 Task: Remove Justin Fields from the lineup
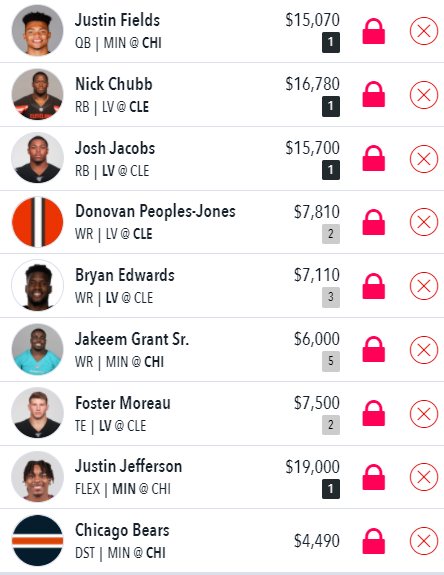[x=423, y=31]
